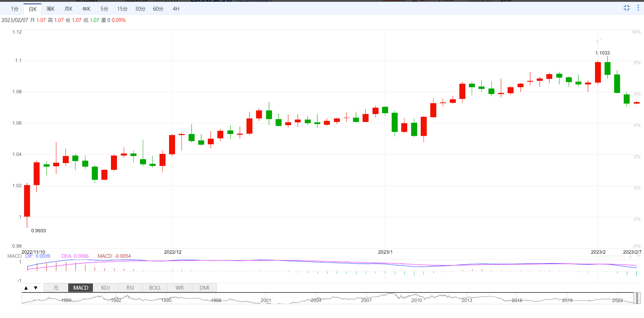Screen dimensions: 644x318
Task: Click the candlestick labeled 1.1033 high
Action: [607, 68]
